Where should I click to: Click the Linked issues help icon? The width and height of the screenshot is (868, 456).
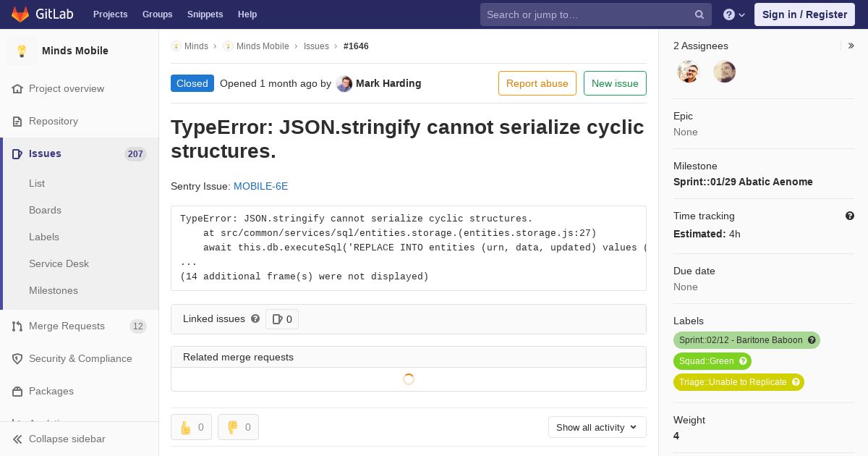click(255, 318)
